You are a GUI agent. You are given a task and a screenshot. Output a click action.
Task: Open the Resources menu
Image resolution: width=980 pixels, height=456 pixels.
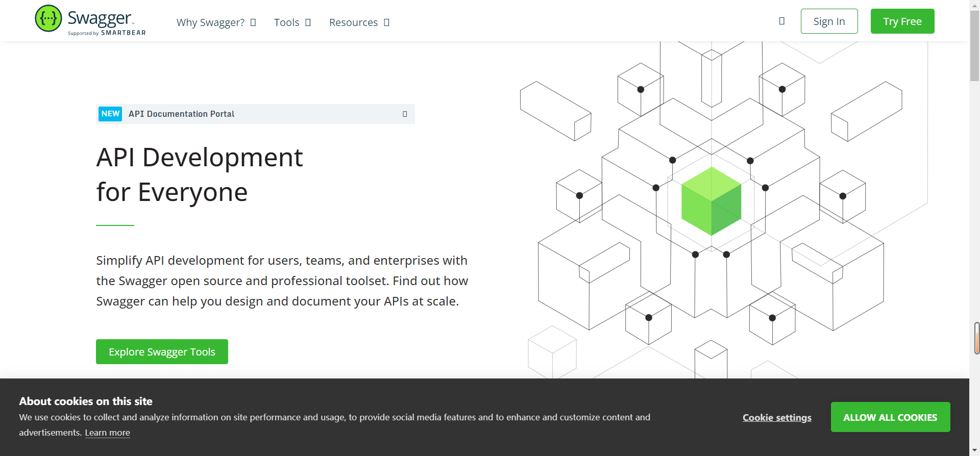[353, 22]
